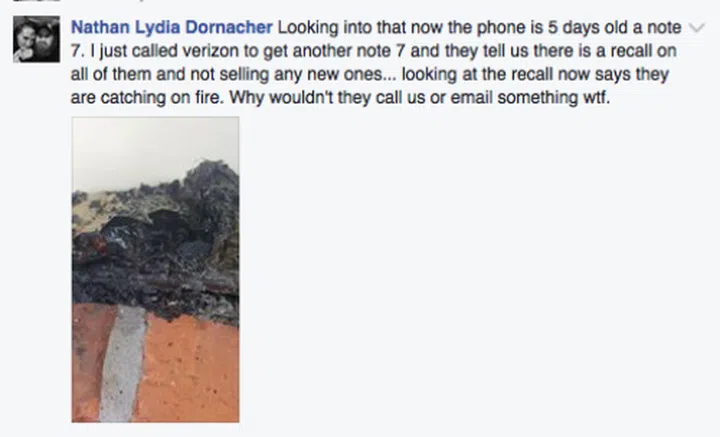720x437 pixels.
Task: Open the burnt Note 7 photo attachment
Action: point(155,269)
